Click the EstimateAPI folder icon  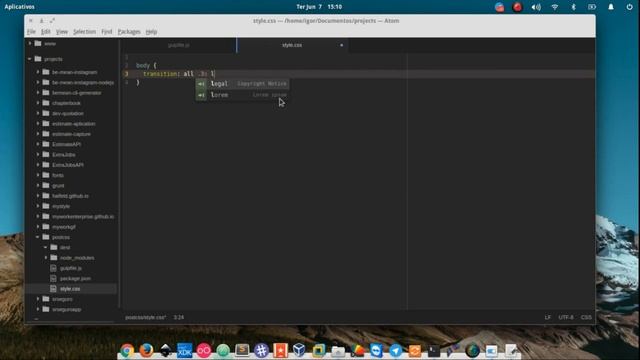tap(46, 144)
